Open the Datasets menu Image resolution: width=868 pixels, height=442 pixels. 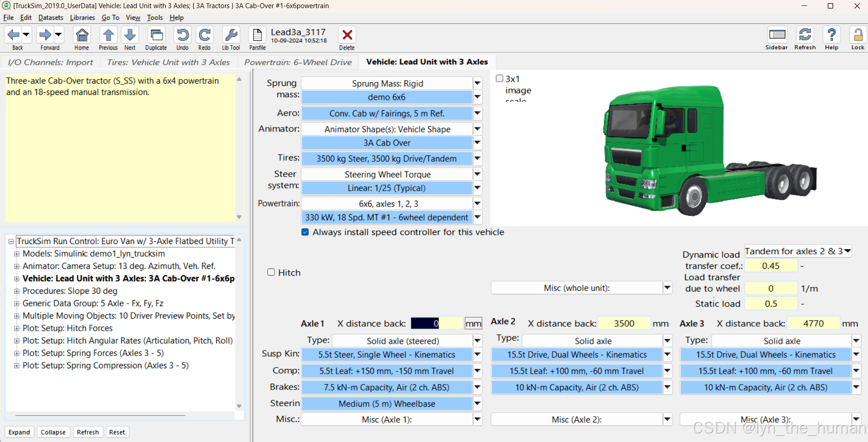(x=51, y=18)
